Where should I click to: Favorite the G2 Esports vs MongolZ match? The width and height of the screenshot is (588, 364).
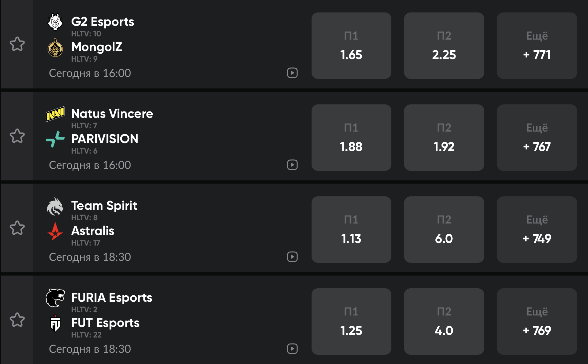(17, 44)
